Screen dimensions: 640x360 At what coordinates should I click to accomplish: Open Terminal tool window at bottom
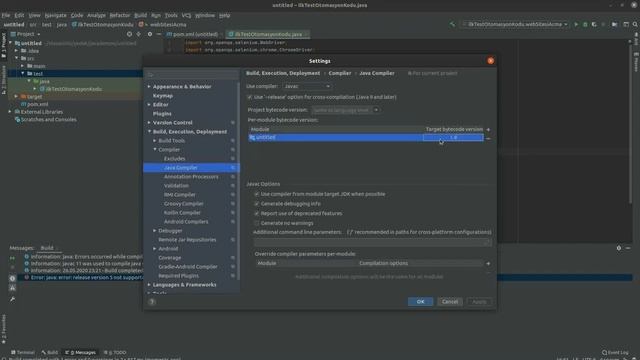click(23, 352)
